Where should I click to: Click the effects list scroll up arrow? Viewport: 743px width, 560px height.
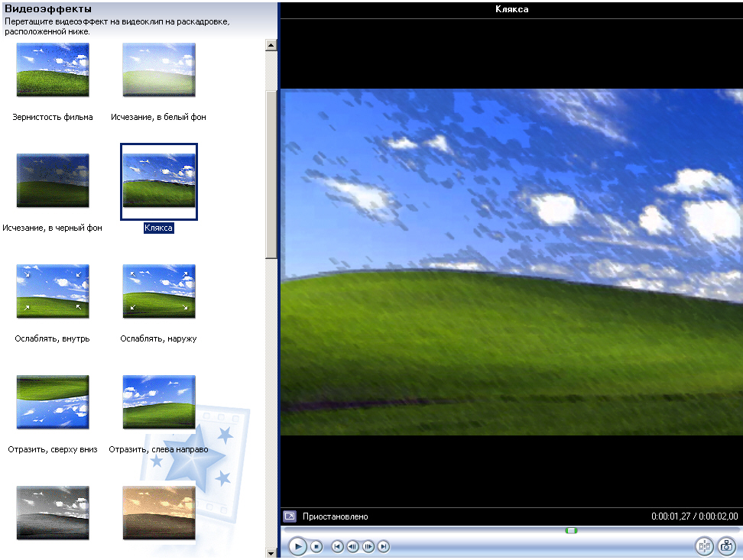point(271,46)
